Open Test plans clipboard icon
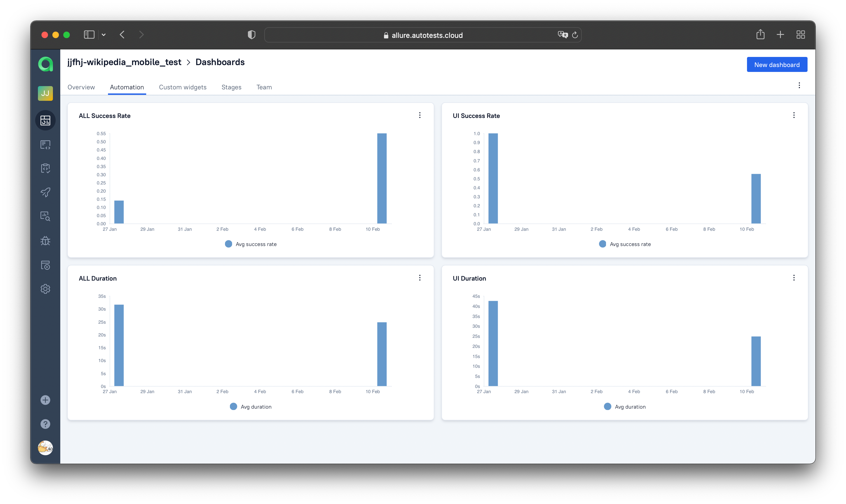 tap(45, 168)
